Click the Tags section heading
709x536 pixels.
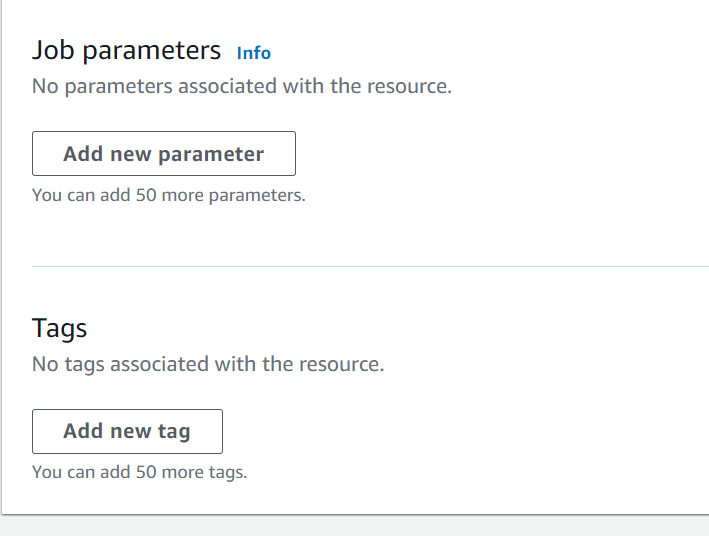tap(60, 328)
